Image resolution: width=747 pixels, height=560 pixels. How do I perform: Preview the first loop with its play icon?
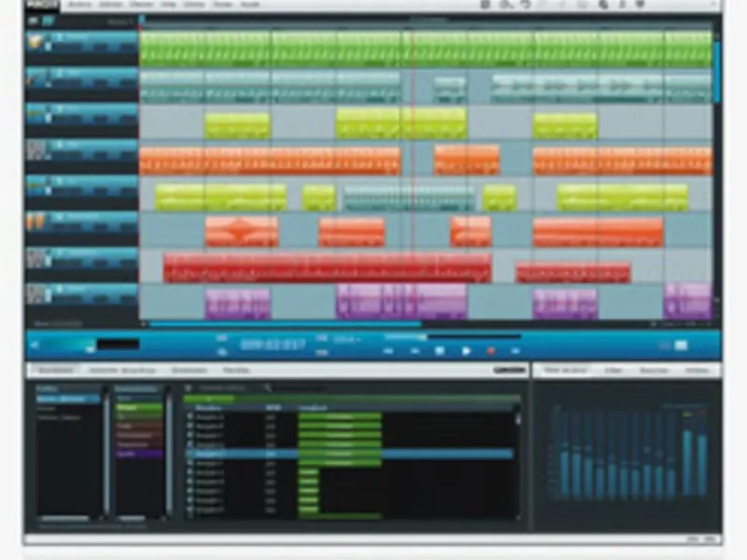[190, 416]
